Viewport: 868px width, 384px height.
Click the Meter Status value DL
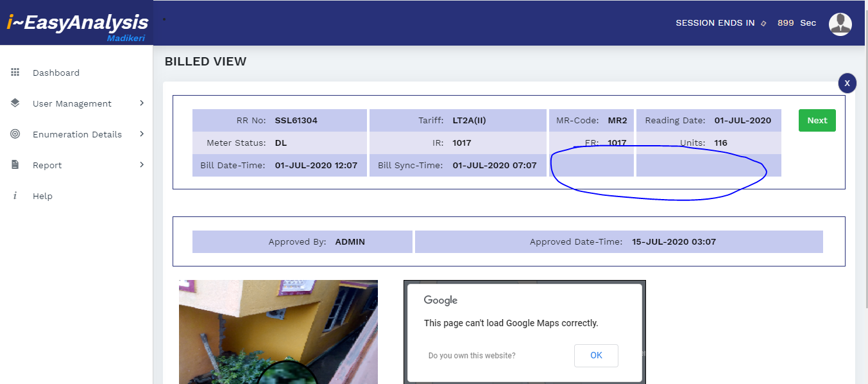click(281, 143)
